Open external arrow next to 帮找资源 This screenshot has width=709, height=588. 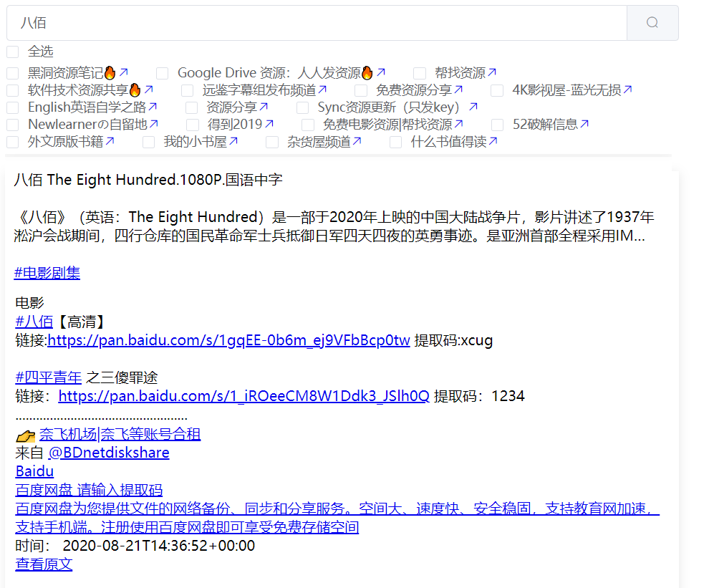(x=492, y=72)
